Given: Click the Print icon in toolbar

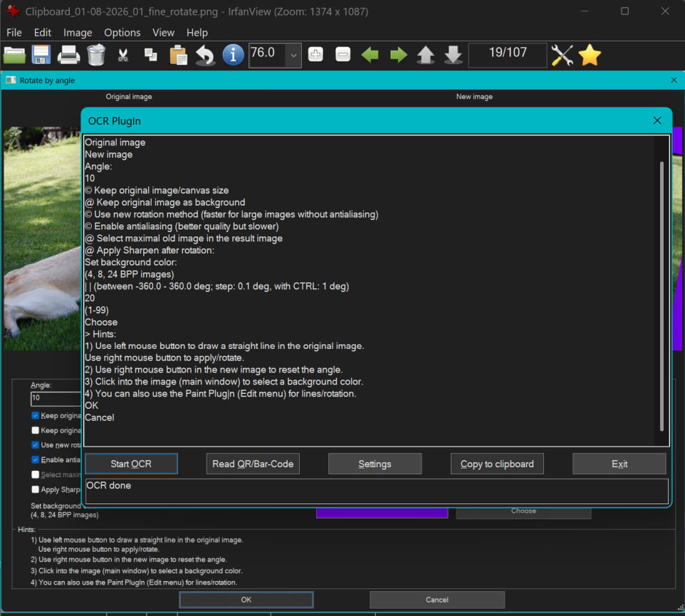Looking at the screenshot, I should [x=68, y=55].
